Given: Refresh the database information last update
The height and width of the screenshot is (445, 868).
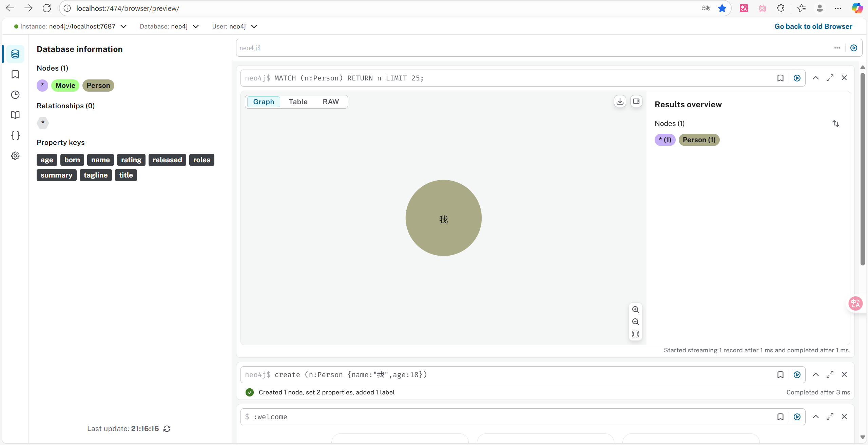Looking at the screenshot, I should click(x=167, y=429).
